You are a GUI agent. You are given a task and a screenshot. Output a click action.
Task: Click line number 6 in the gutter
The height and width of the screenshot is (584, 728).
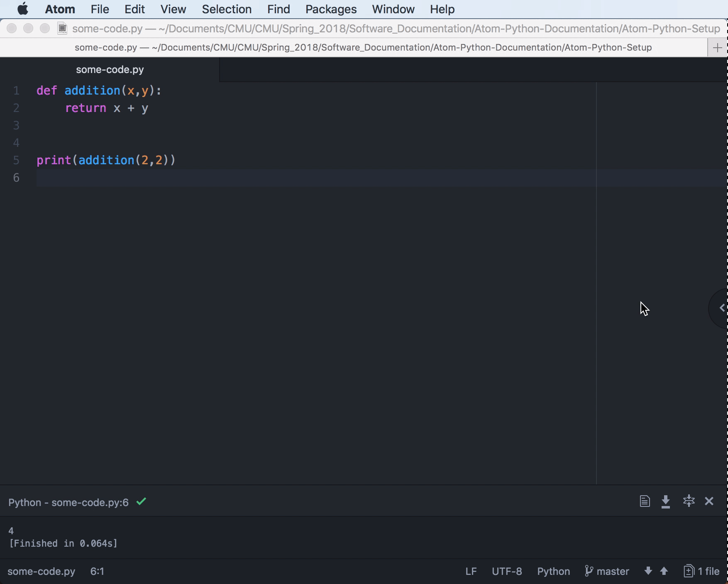click(x=16, y=178)
